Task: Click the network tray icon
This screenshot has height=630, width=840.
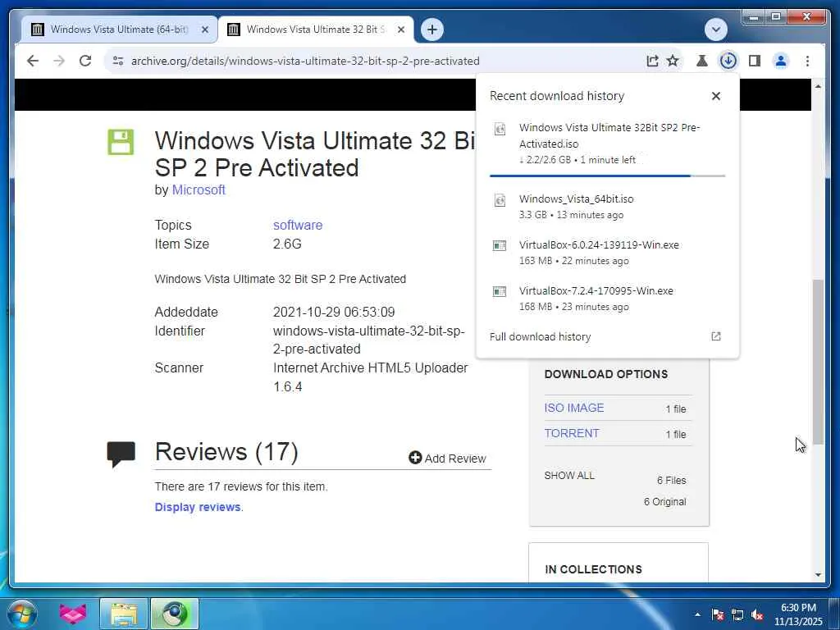Action: click(x=737, y=615)
